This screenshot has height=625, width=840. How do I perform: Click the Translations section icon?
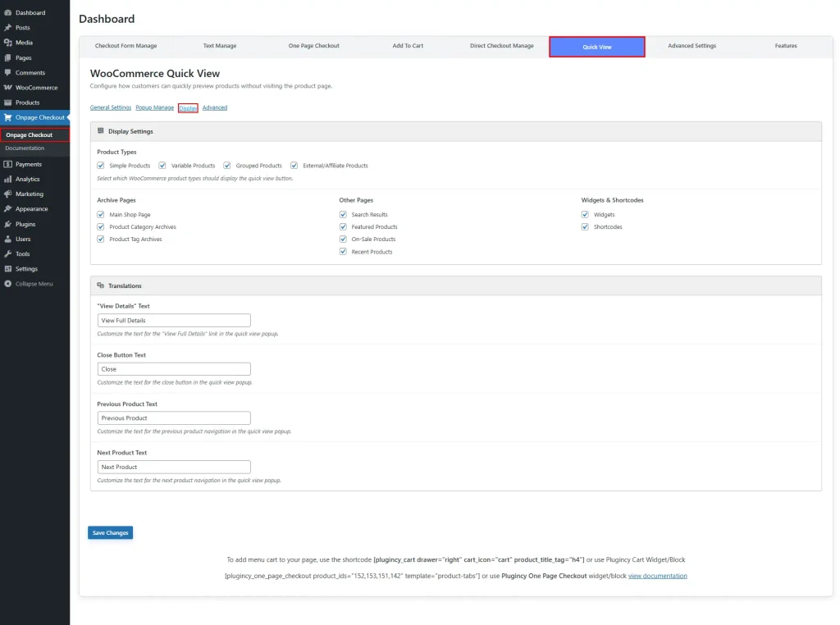(101, 285)
